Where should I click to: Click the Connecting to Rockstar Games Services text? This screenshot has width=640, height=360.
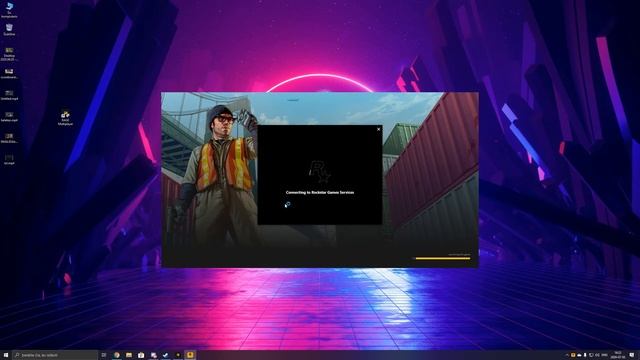point(320,193)
